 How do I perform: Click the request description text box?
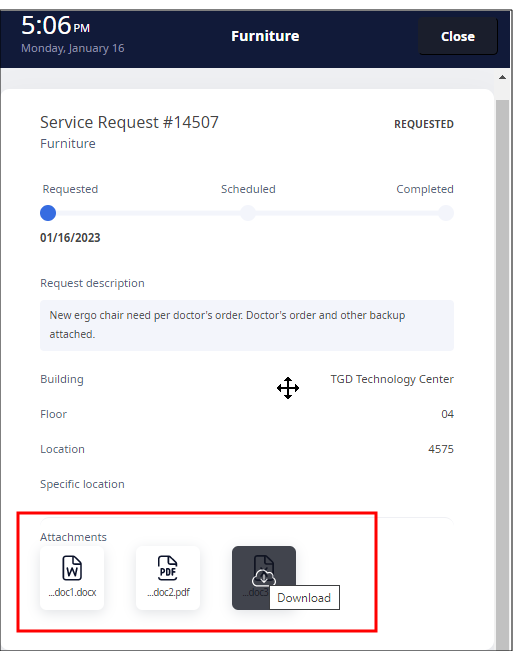point(247,325)
